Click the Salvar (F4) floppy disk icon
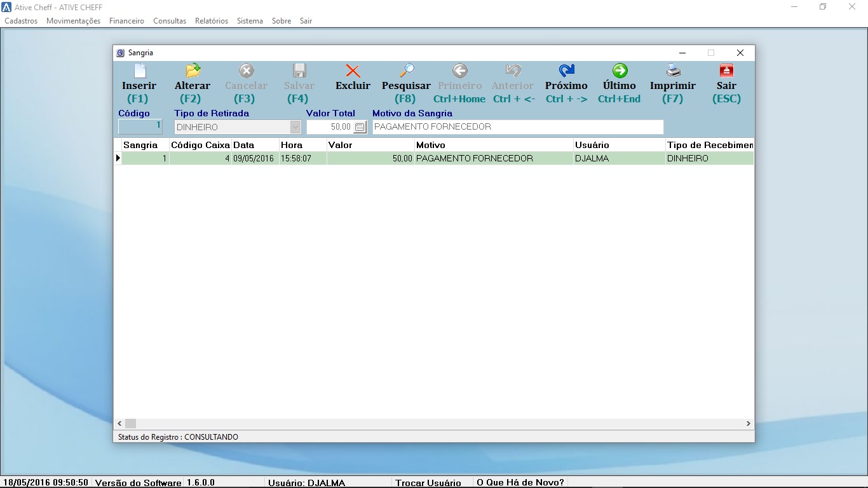Screen dimensions: 868x488 (299, 71)
